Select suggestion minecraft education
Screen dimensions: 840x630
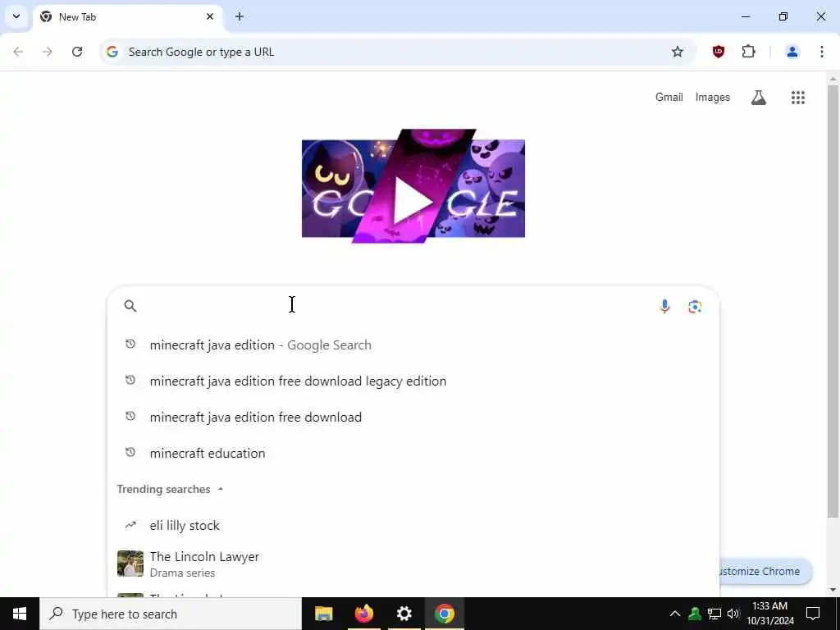(413, 453)
